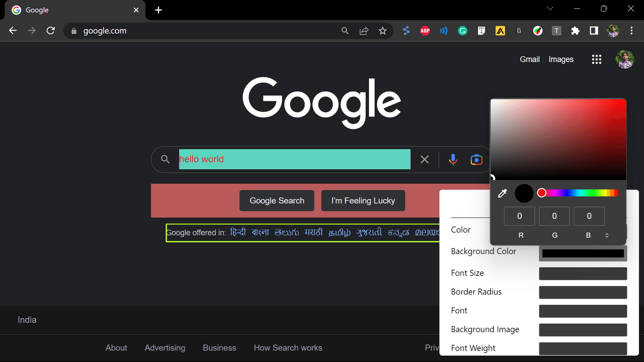The height and width of the screenshot is (362, 644).
Task: Open Google account avatar on page
Action: [625, 59]
